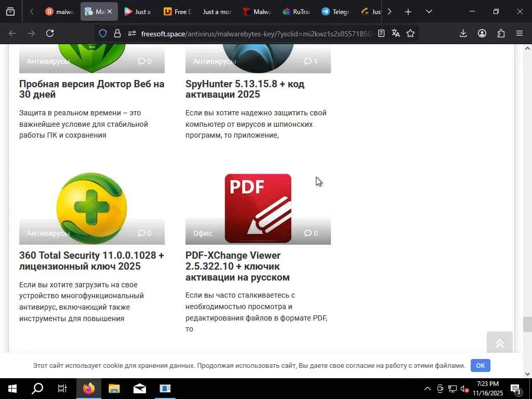Open site permissions icon in address bar
Viewport: 532px width, 399px height.
(x=132, y=33)
